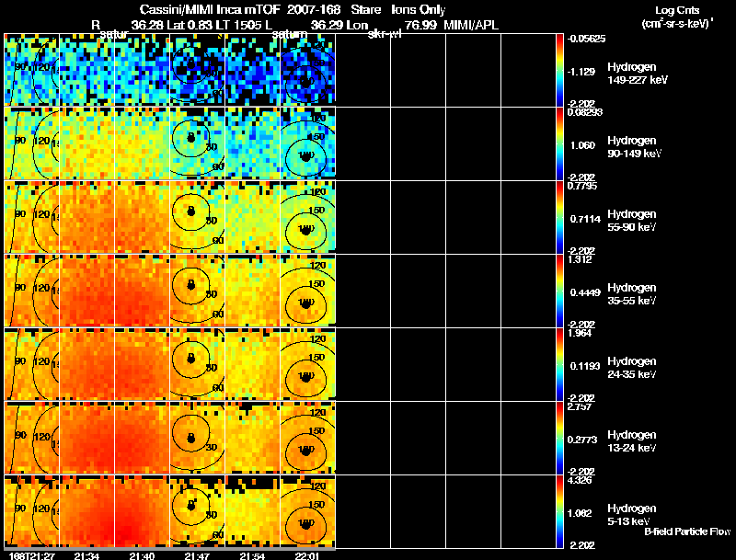Click the Cassini/MIMI Inca mTOF plot title

[211, 9]
